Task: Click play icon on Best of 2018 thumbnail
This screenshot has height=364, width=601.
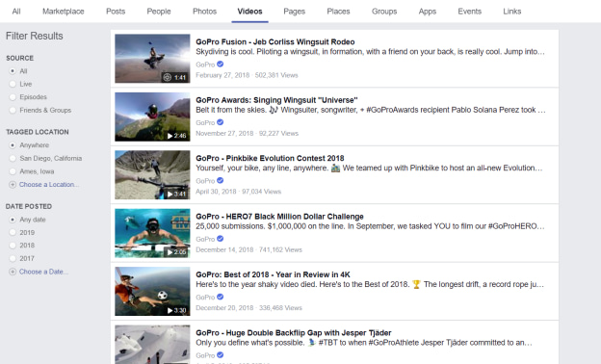Action: tap(170, 310)
